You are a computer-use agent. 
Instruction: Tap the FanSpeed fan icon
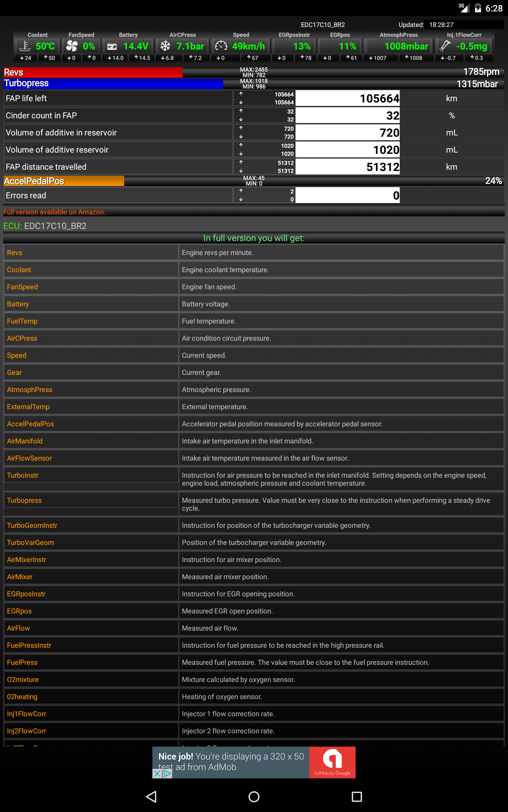point(71,46)
